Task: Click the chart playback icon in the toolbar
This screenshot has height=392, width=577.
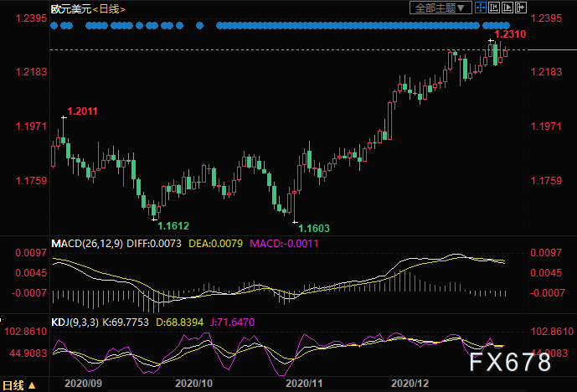Action: (507, 8)
